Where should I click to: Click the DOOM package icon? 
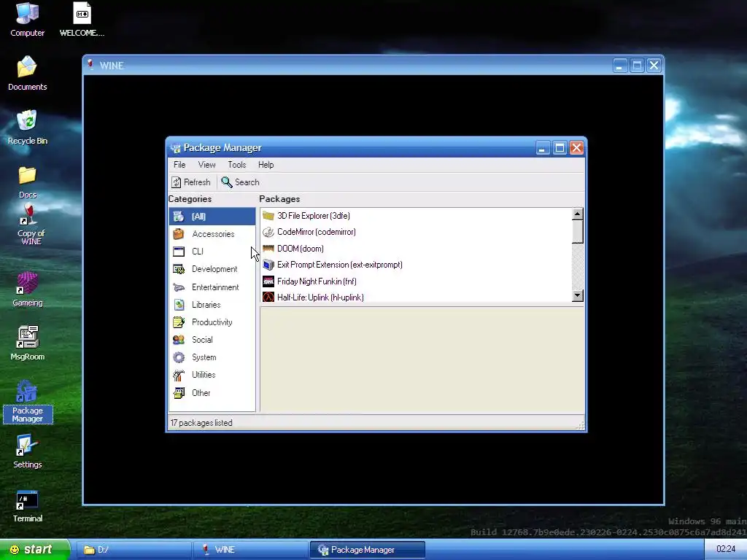[268, 249]
